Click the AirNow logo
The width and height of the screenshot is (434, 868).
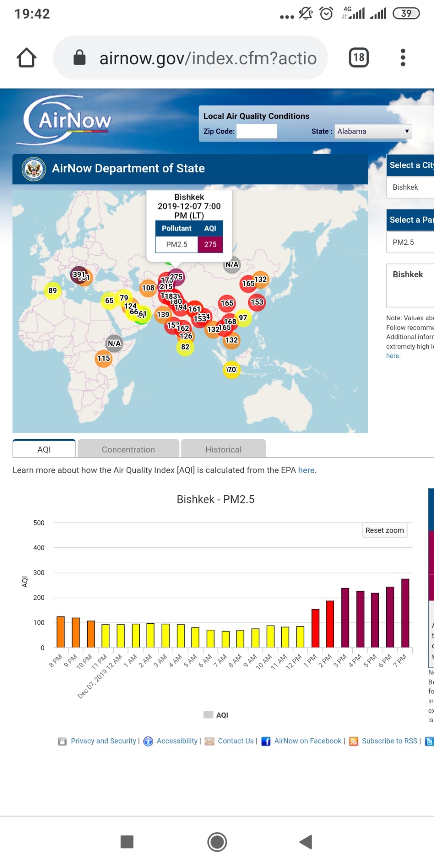pos(67,120)
